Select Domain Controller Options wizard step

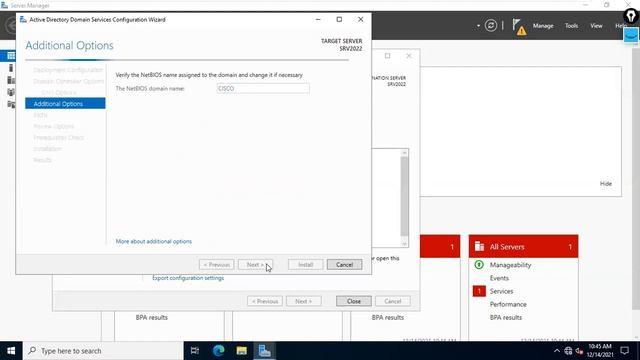[x=69, y=81]
